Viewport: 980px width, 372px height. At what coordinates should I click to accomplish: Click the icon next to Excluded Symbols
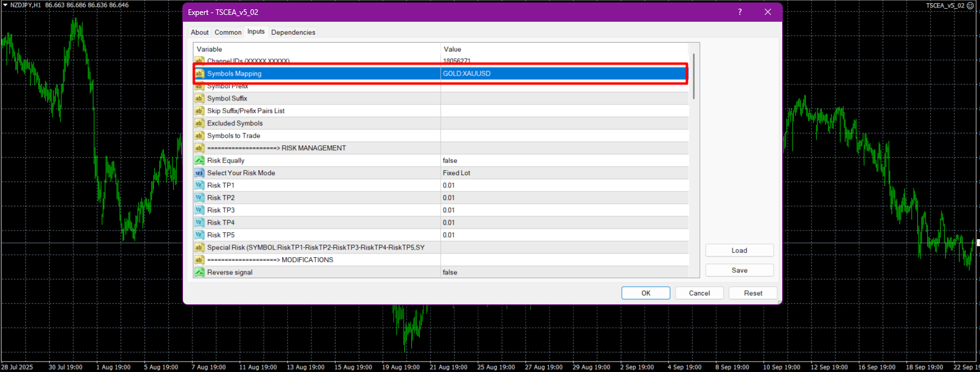point(199,123)
